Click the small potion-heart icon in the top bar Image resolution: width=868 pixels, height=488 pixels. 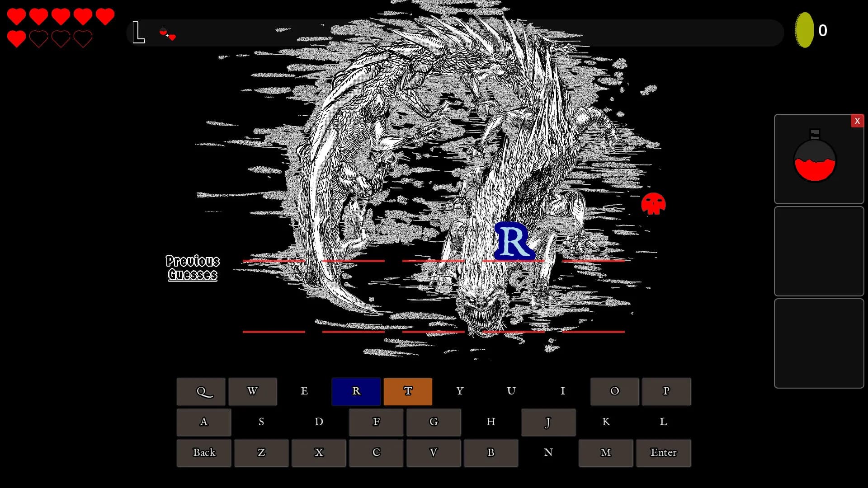167,33
